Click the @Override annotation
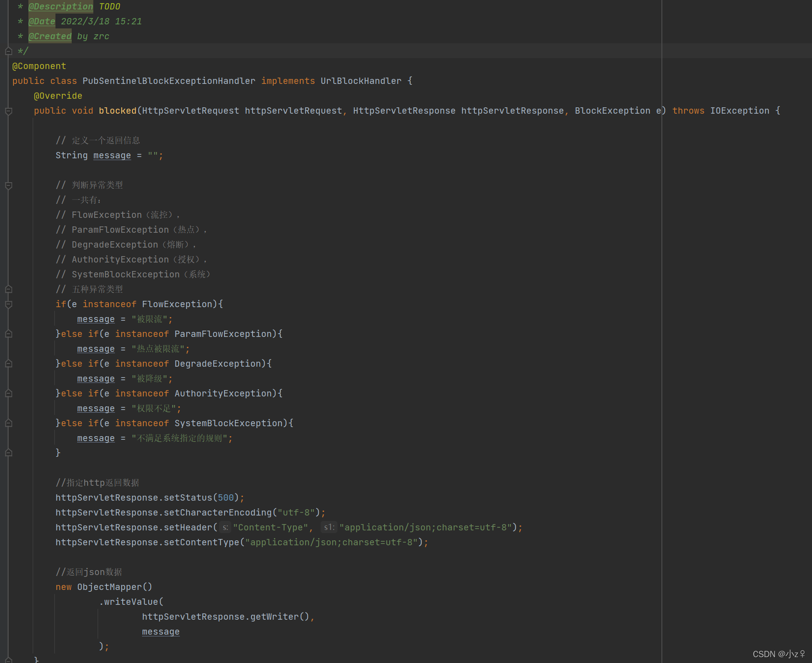Viewport: 812px width, 663px height. 58,96
